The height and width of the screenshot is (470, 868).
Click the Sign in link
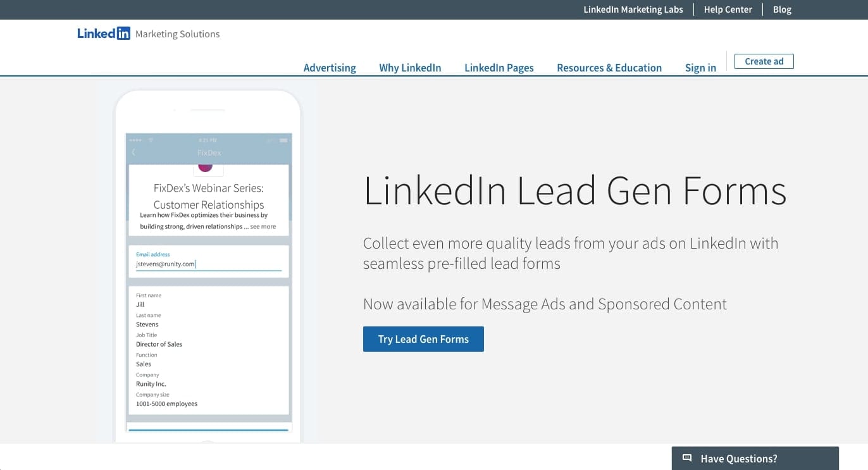[x=700, y=68]
